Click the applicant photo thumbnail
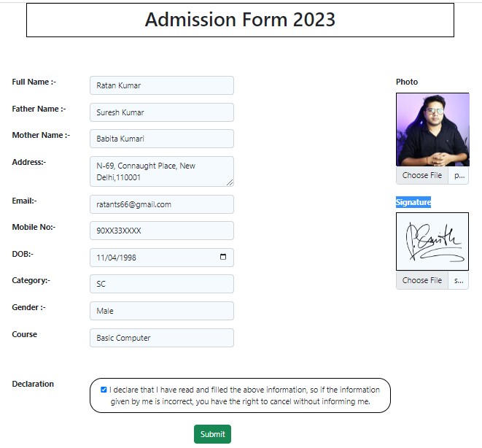This screenshot has height=448, width=482. point(432,130)
